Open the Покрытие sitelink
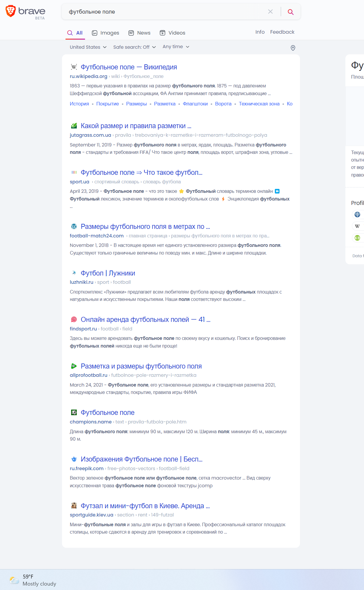Image resolution: width=364 pixels, height=590 pixels. [x=107, y=104]
